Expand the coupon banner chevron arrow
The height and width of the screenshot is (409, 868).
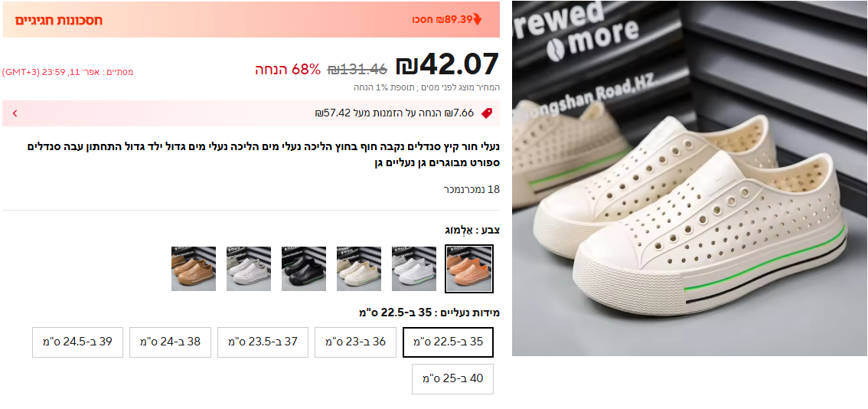tap(15, 113)
